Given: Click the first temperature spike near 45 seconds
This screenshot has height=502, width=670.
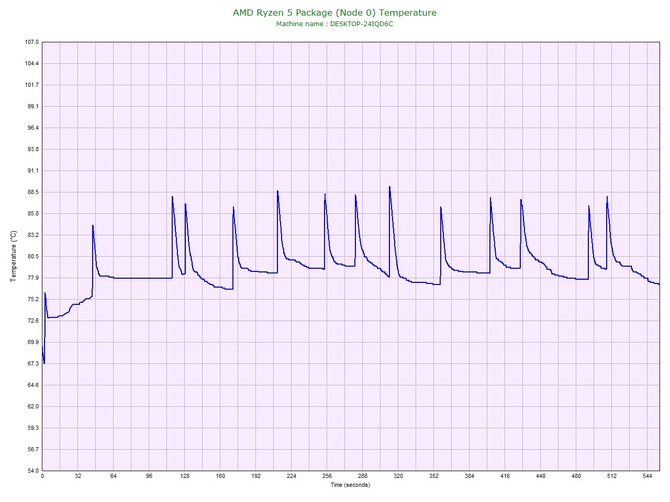Looking at the screenshot, I should [x=93, y=226].
